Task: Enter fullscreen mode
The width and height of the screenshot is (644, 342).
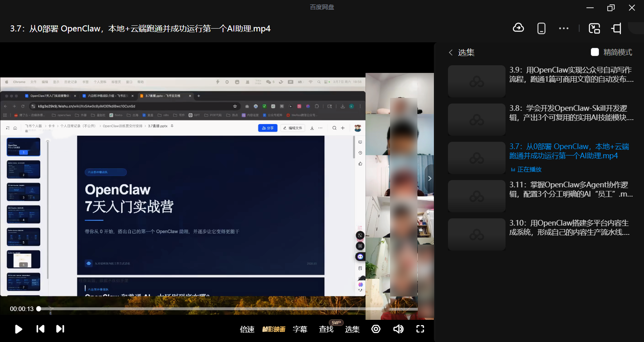Action: coord(420,329)
